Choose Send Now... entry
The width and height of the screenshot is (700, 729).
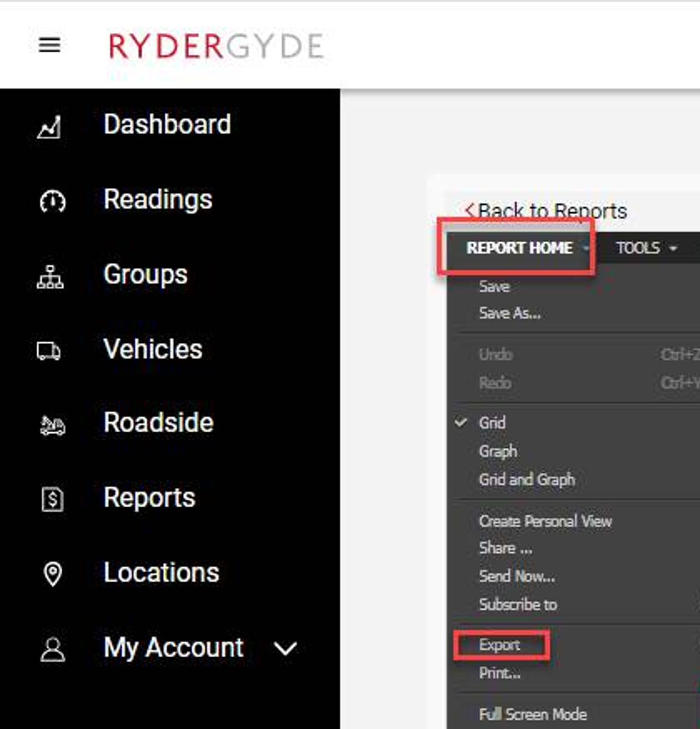coord(517,576)
